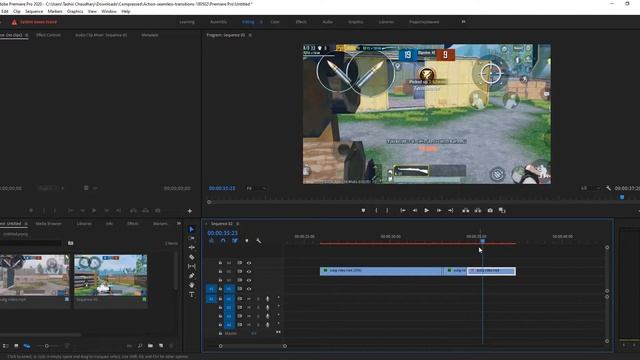The width and height of the screenshot is (640, 360).
Task: Toggle V1 source patching indicator
Action: 211,289
